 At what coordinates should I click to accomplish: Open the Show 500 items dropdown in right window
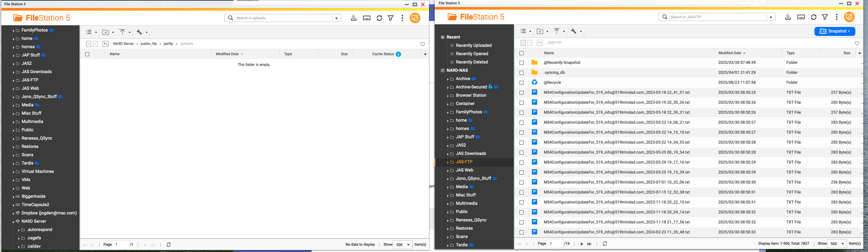[837, 244]
